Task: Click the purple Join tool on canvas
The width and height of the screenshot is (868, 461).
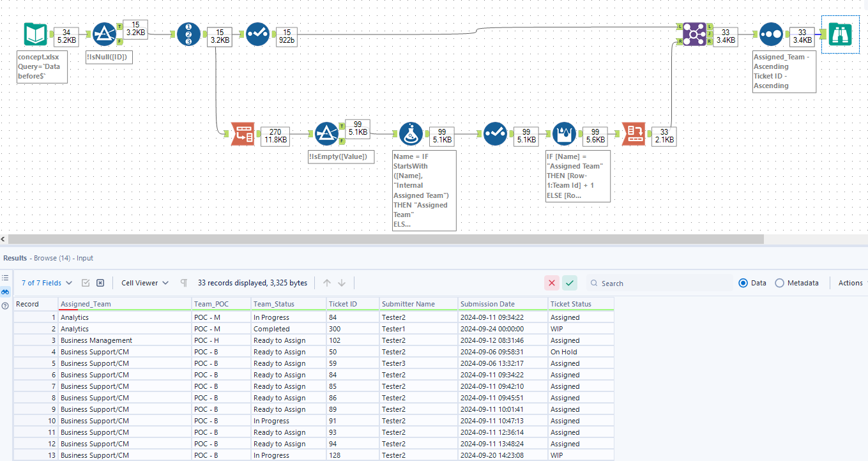Action: coord(695,34)
